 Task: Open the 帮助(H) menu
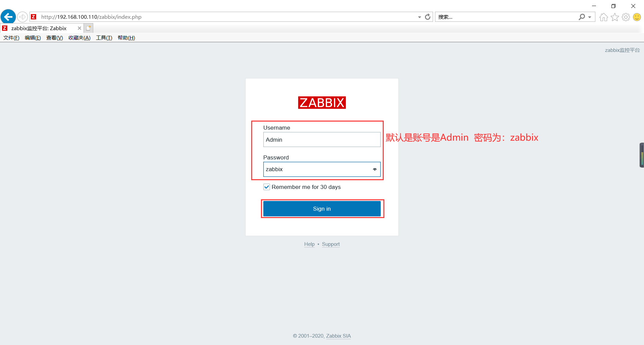126,38
